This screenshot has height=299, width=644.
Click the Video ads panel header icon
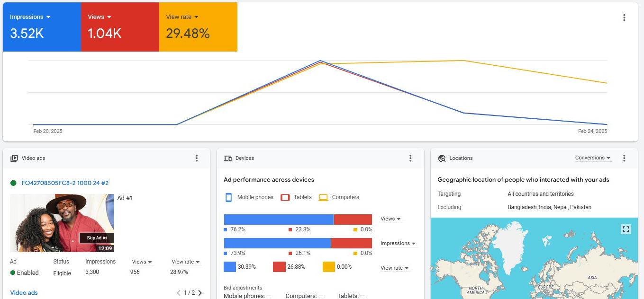click(x=14, y=158)
